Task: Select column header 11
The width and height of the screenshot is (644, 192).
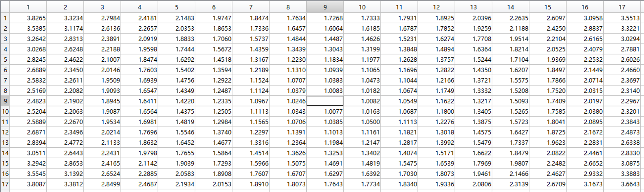Action: (399, 7)
